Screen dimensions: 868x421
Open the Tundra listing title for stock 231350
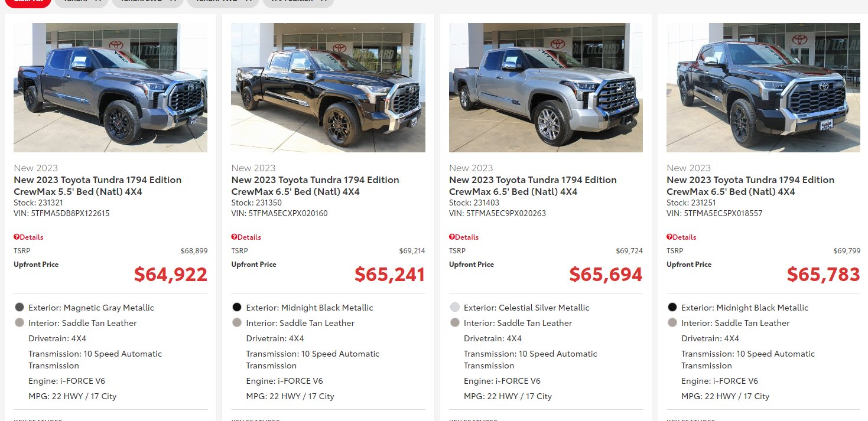tap(315, 186)
